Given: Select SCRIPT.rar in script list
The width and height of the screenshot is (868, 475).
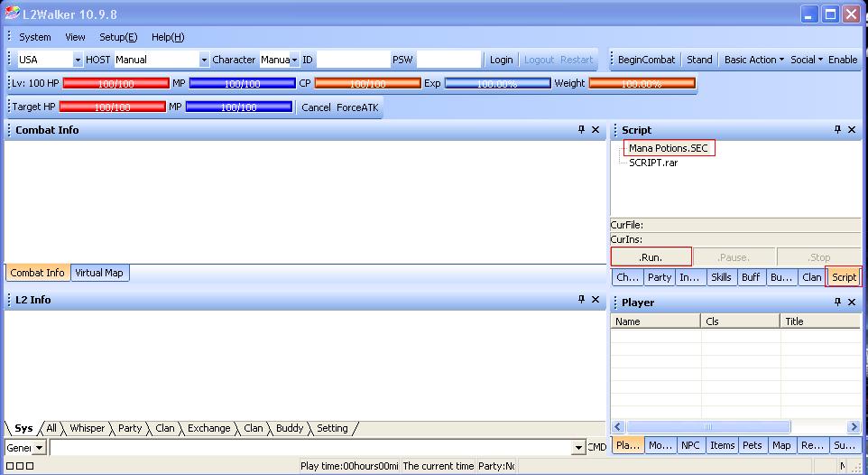Looking at the screenshot, I should click(653, 163).
